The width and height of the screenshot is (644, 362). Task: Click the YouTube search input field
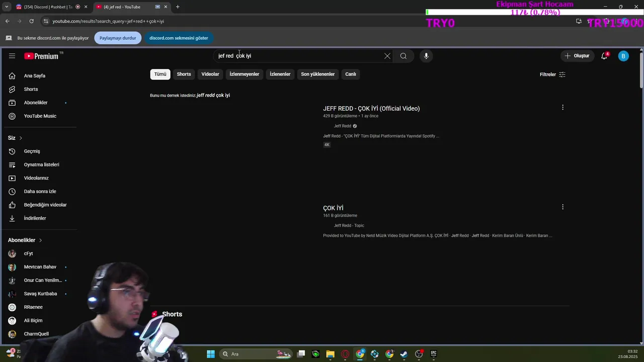(298, 56)
